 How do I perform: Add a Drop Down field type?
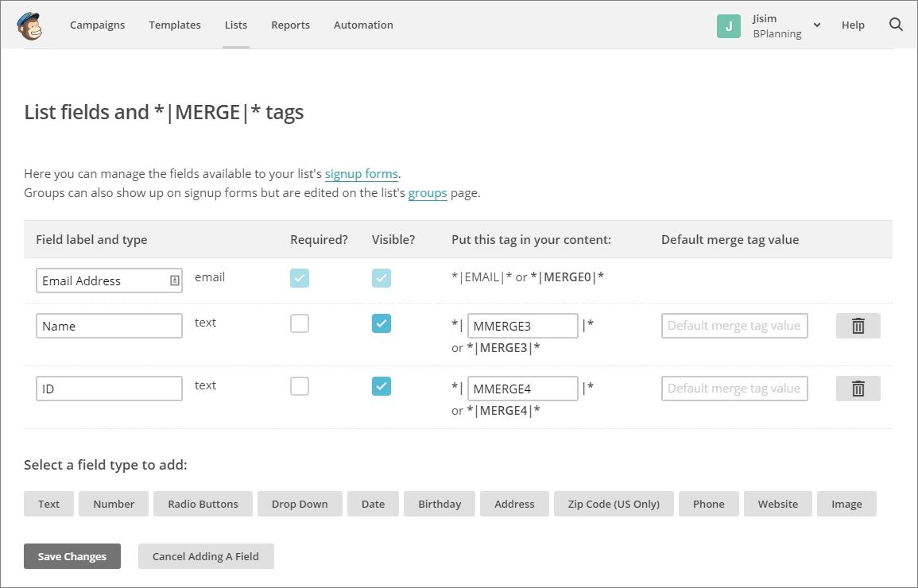tap(300, 504)
